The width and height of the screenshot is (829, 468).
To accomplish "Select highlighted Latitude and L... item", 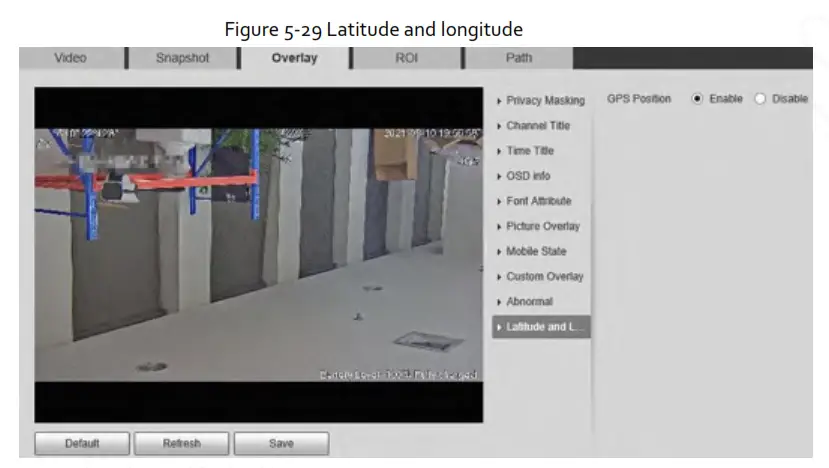I will (x=541, y=327).
